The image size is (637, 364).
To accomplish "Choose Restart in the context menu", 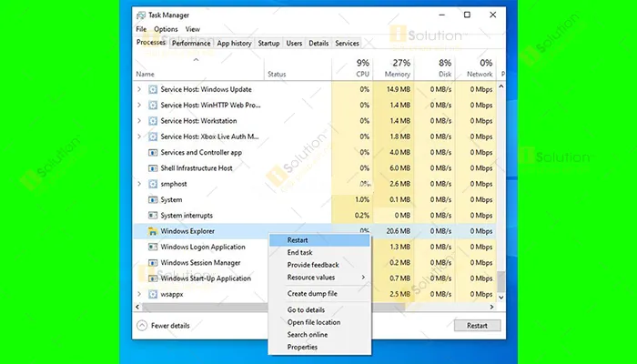I will pos(319,240).
